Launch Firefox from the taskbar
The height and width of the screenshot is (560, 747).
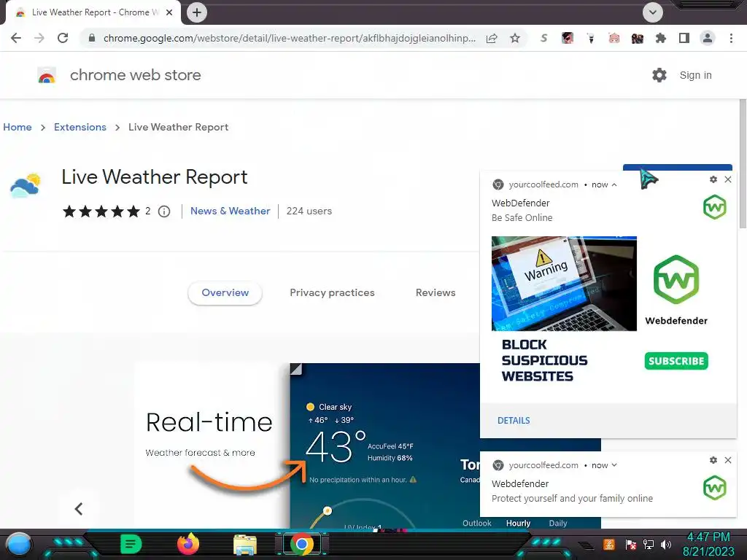(x=188, y=544)
